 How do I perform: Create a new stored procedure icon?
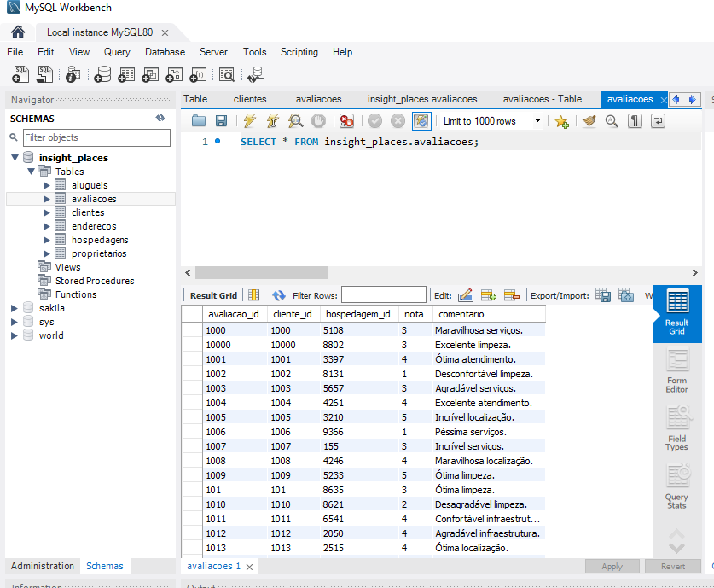(174, 74)
